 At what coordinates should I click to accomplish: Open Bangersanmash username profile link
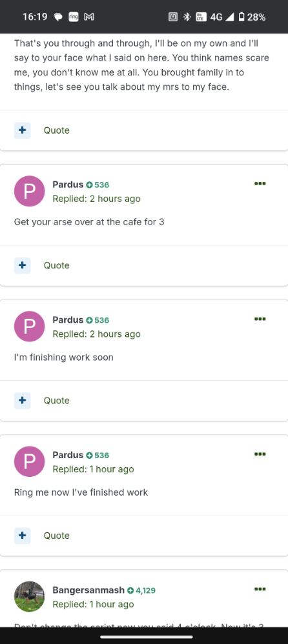(88, 590)
